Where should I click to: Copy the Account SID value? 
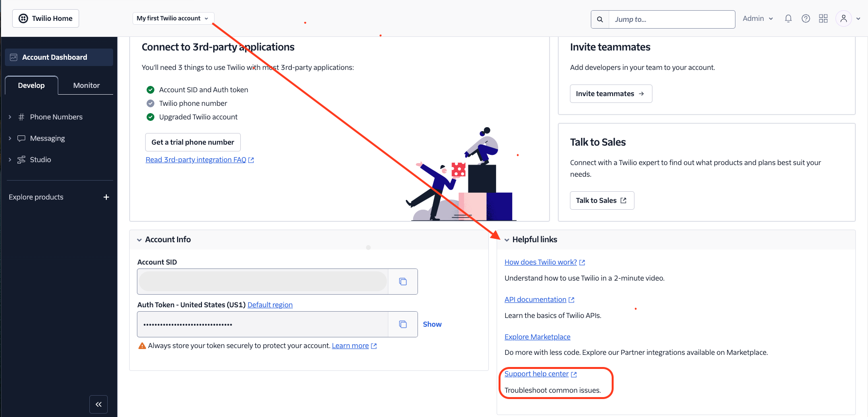point(402,282)
